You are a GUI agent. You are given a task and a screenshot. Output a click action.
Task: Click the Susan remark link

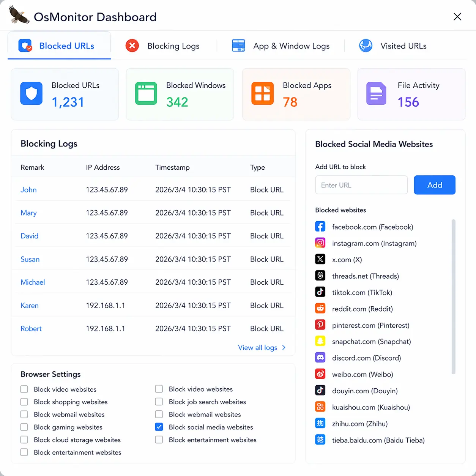[30, 259]
